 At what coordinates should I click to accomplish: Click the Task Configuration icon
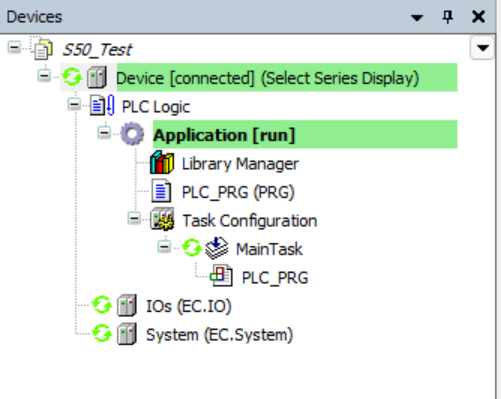[x=162, y=219]
